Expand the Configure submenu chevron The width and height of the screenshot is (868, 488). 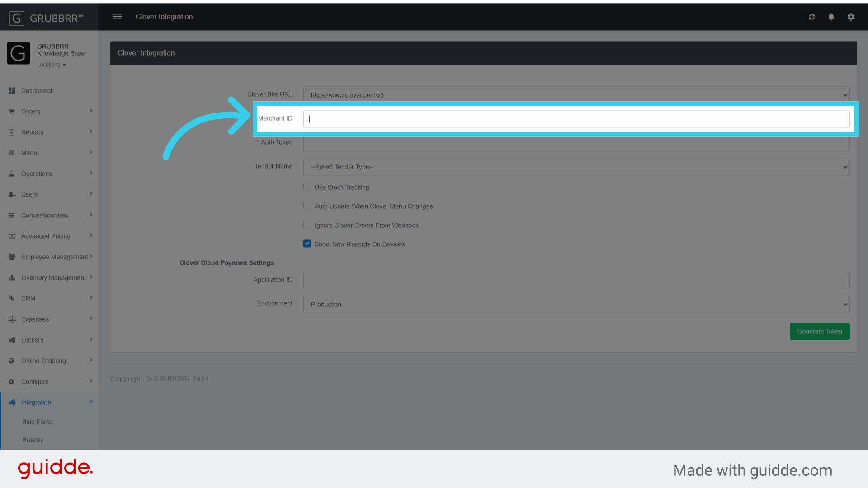coord(91,381)
